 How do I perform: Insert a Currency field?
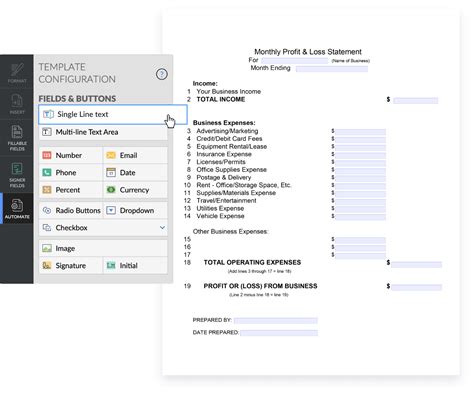(x=135, y=190)
